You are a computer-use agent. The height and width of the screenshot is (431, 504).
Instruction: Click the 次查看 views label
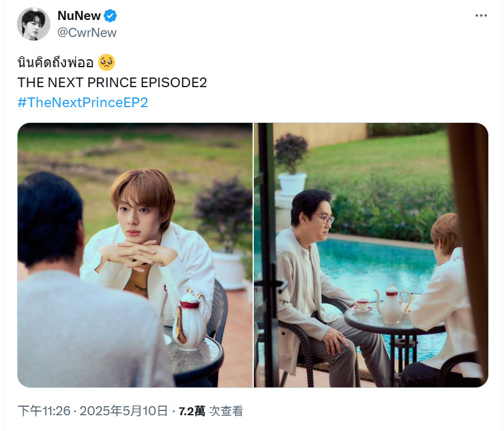[226, 411]
